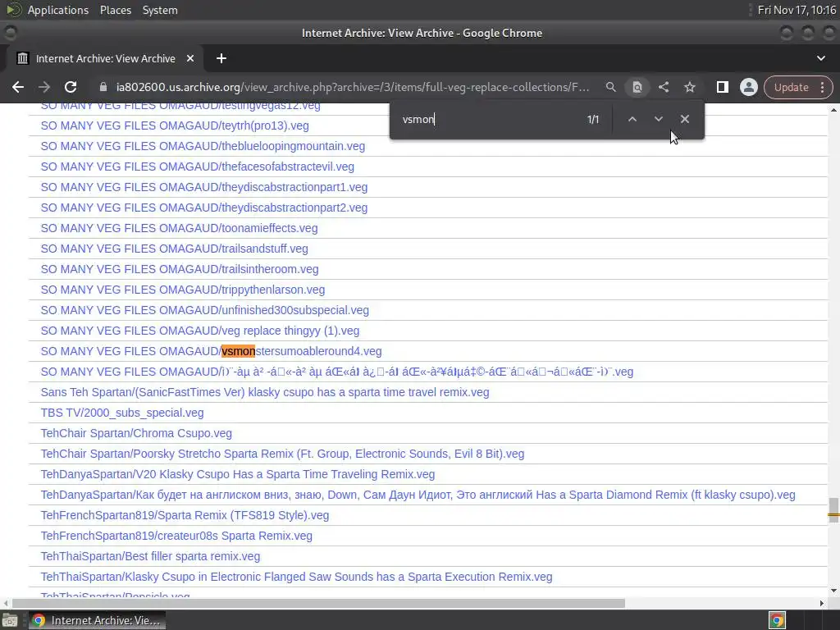Click the horizontal scrollbar thumb
The width and height of the screenshot is (840, 630).
point(318,603)
